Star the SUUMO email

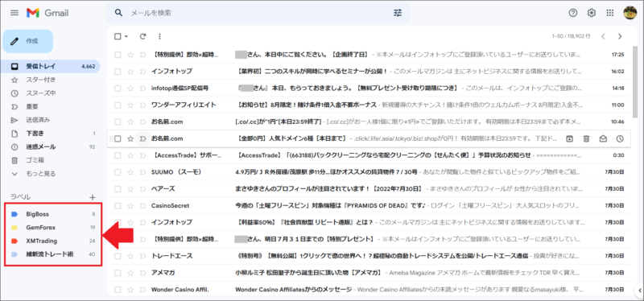point(130,172)
